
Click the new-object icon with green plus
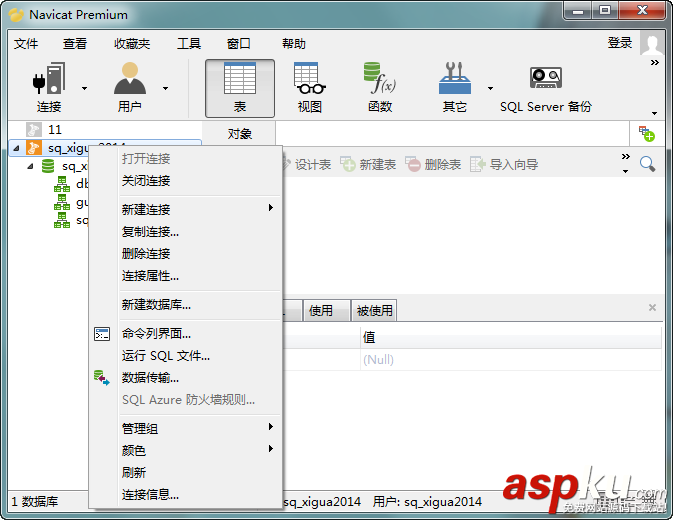(x=646, y=133)
